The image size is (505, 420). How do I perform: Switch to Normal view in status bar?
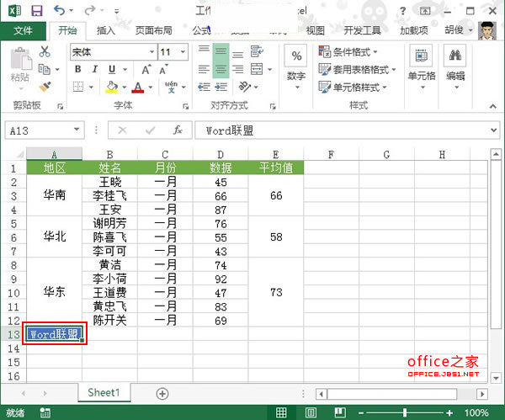pyautogui.click(x=281, y=412)
